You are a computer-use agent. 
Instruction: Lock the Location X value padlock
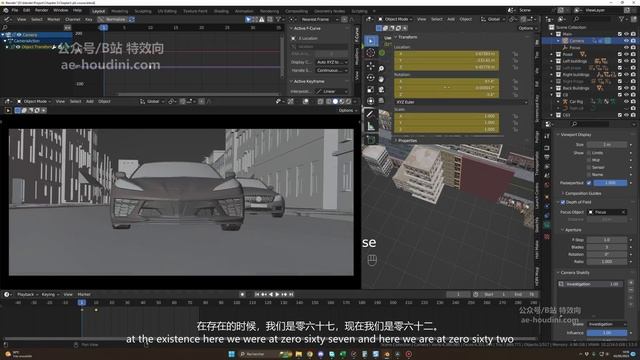515,54
